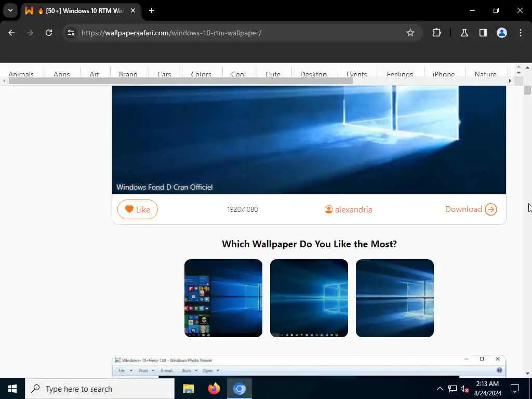Toggle the browser side panel
The image size is (532, 399).
483,33
